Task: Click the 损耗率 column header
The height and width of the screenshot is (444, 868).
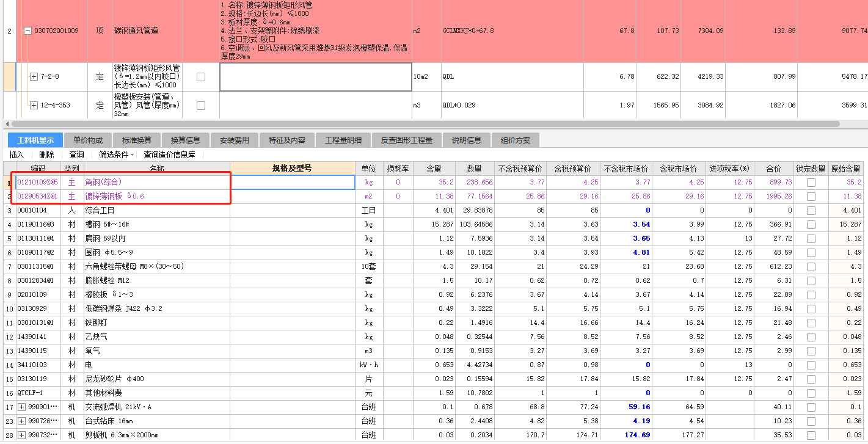Action: (x=398, y=168)
